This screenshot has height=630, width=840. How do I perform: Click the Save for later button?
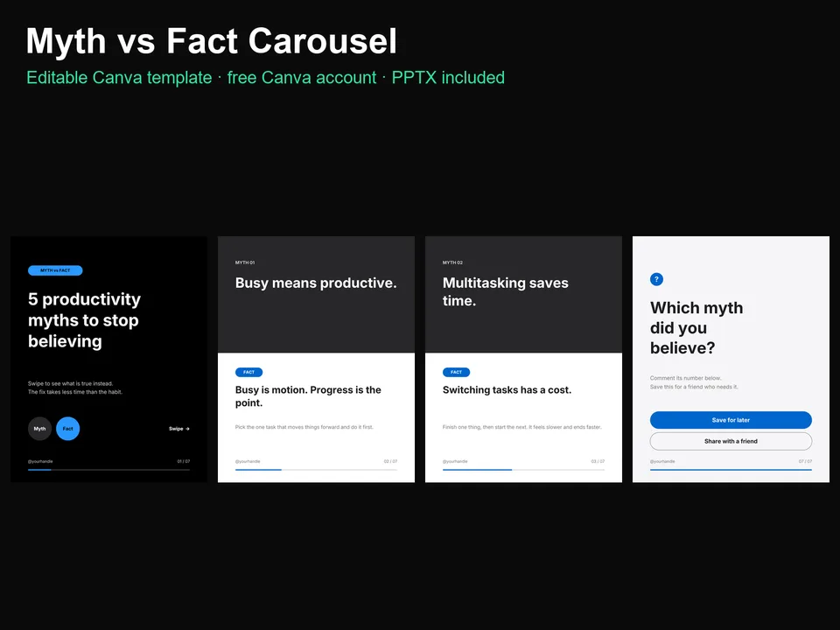pos(731,420)
